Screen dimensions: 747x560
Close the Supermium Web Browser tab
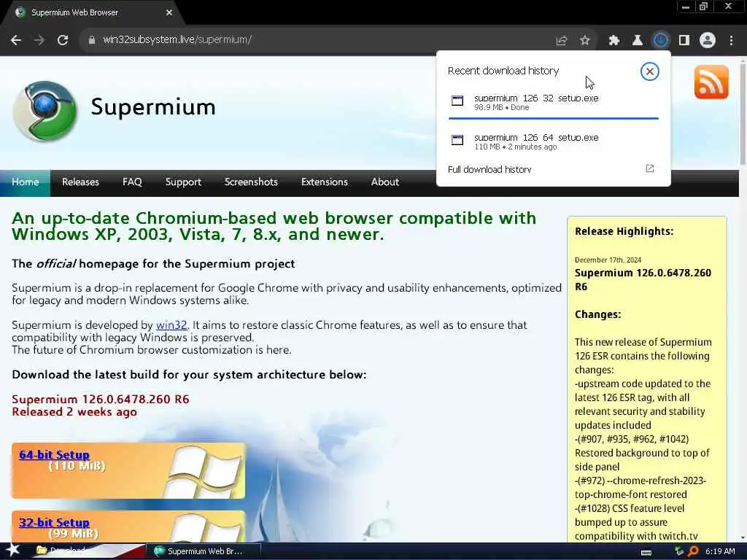click(x=169, y=13)
